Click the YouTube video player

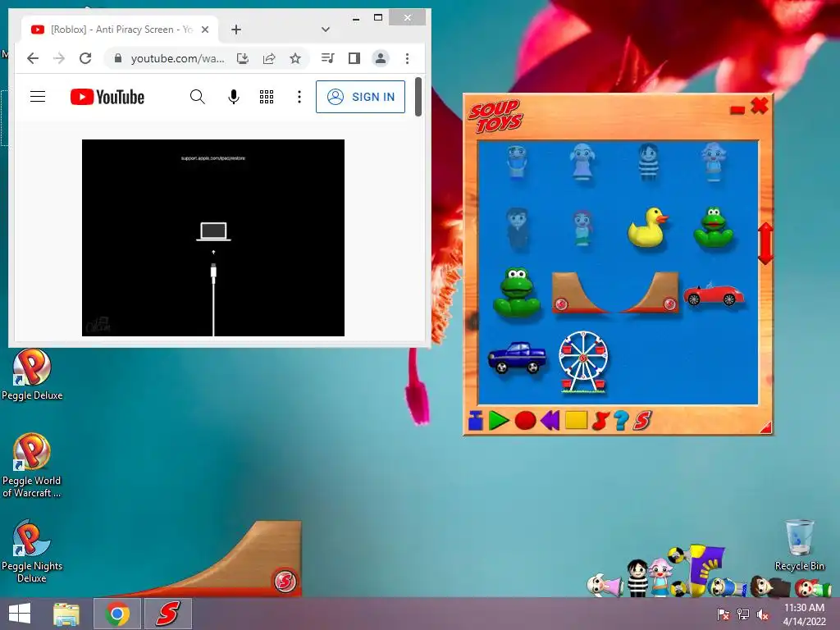(x=213, y=238)
